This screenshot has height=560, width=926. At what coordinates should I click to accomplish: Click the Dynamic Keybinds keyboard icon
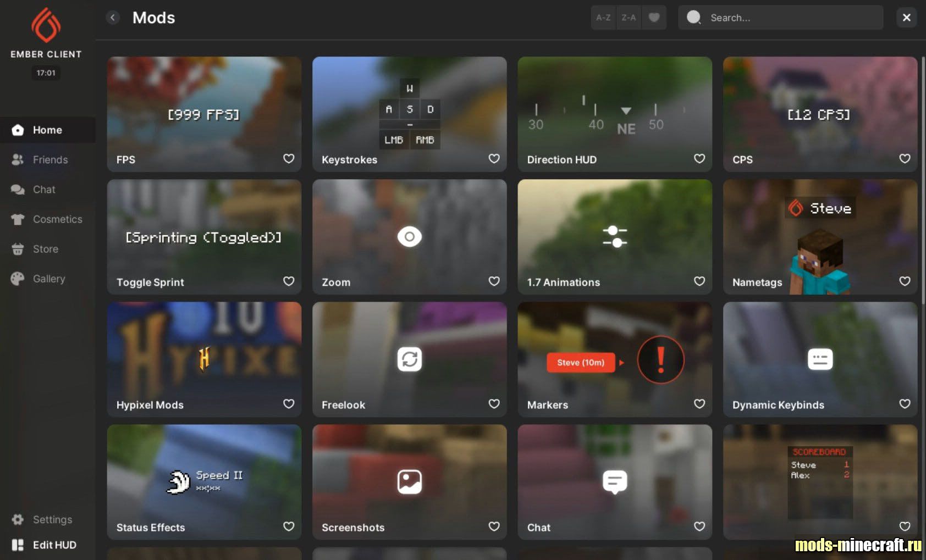(820, 359)
